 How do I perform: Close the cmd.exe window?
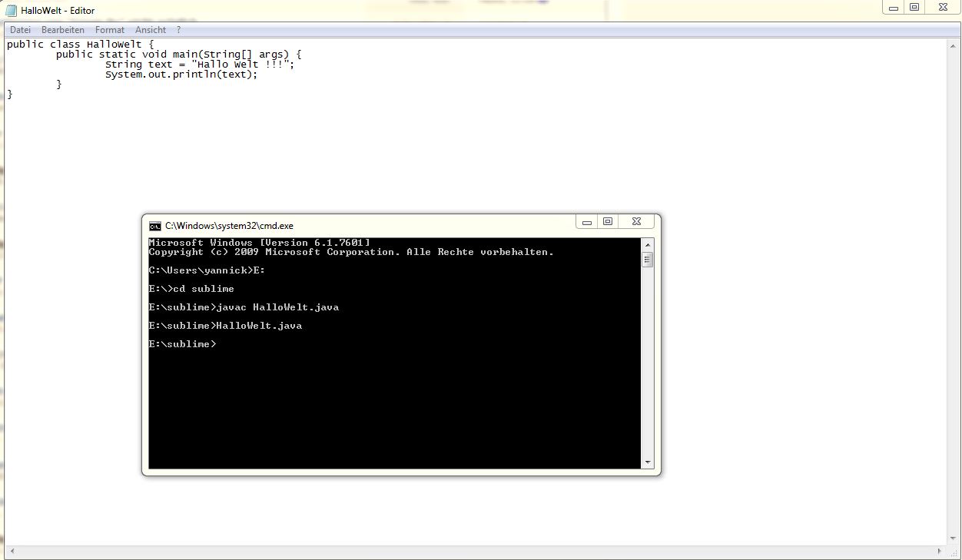click(637, 222)
